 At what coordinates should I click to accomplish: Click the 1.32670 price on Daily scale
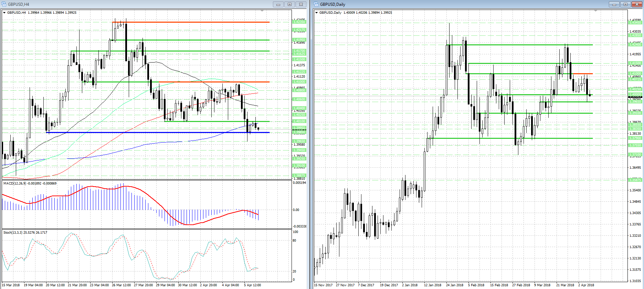[x=635, y=247]
